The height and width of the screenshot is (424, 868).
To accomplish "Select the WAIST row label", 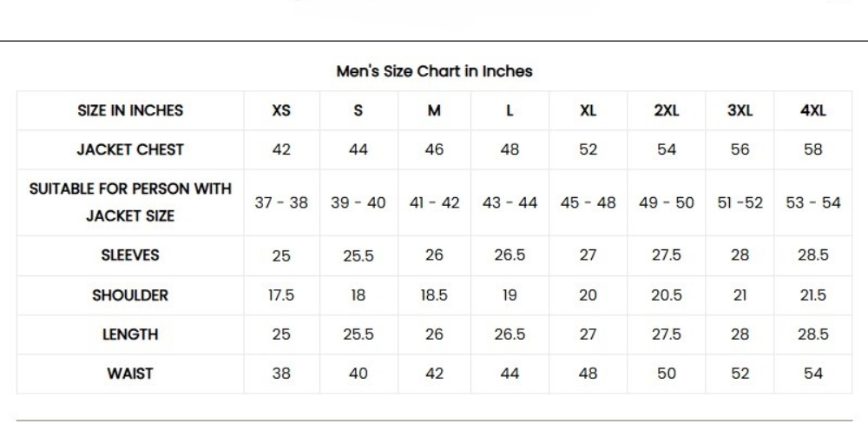I will 130,374.
